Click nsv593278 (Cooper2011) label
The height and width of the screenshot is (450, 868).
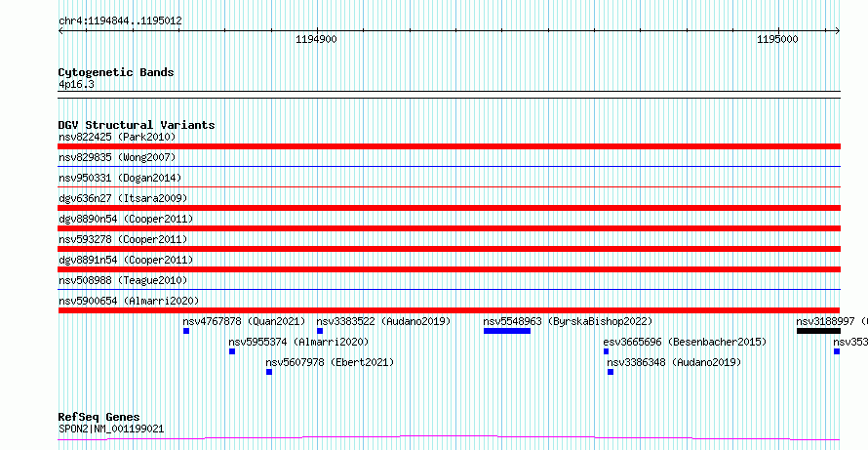pos(123,239)
